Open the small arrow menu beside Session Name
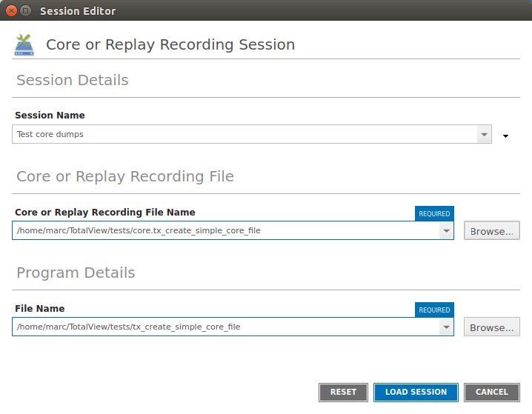The height and width of the screenshot is (414, 532). coord(506,136)
